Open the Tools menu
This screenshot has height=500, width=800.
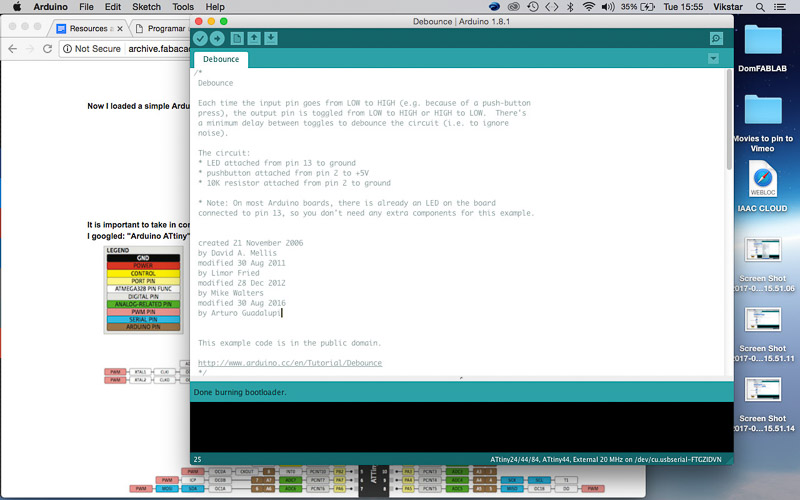click(x=183, y=7)
